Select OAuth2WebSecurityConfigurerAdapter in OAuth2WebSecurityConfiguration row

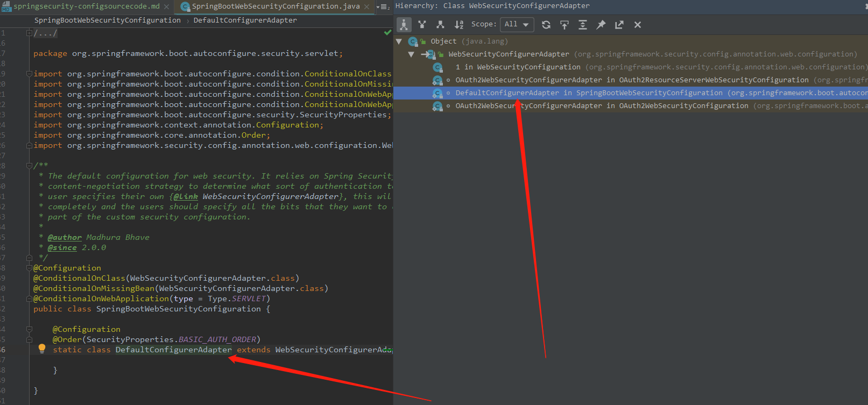coord(631,106)
